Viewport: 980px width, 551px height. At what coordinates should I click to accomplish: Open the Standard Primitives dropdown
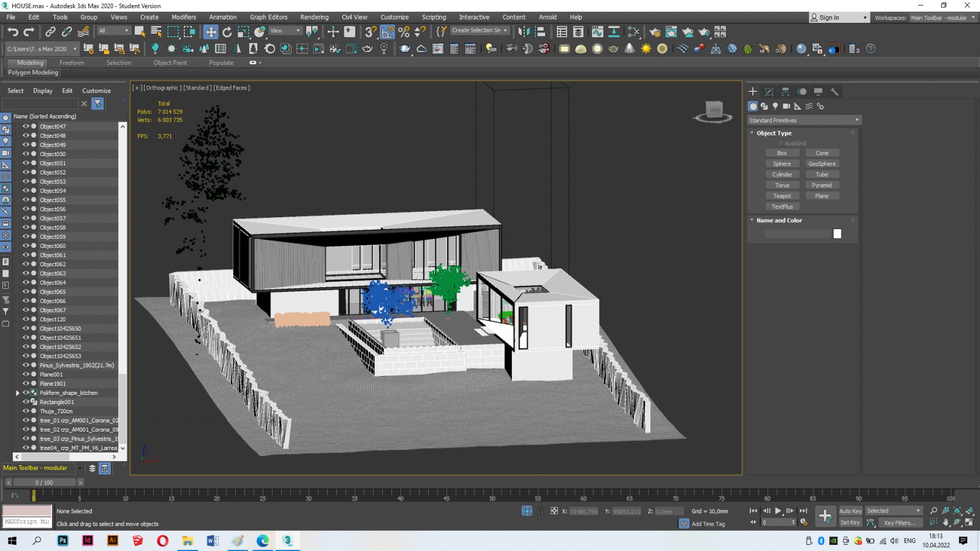click(x=804, y=120)
